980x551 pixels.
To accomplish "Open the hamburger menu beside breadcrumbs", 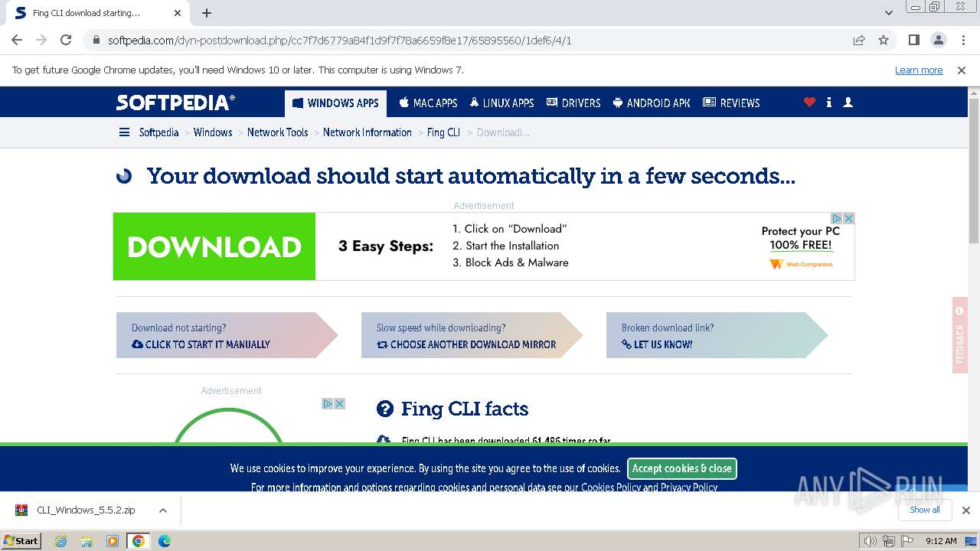I will (x=124, y=132).
